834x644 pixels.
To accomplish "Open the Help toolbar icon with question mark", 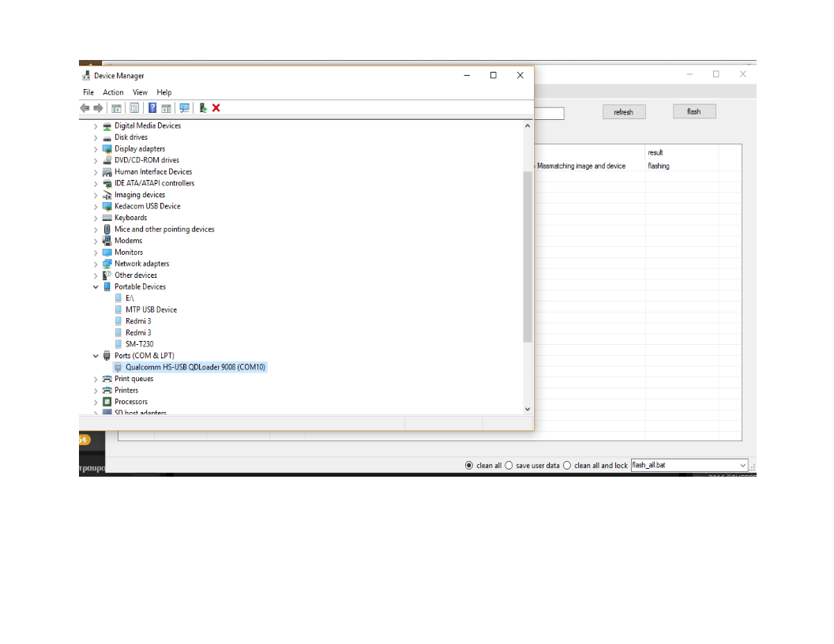I will click(x=152, y=108).
